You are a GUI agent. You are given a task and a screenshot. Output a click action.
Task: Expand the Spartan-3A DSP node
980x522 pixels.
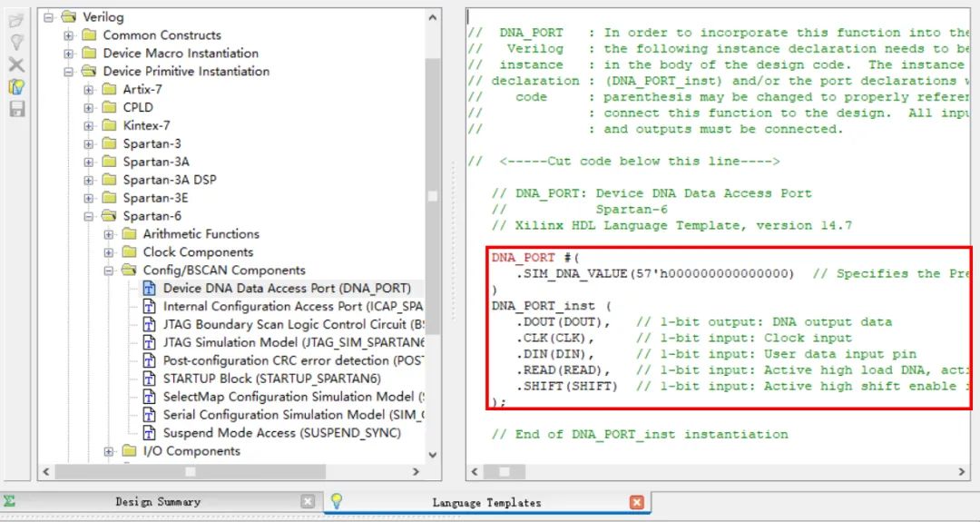click(x=89, y=180)
